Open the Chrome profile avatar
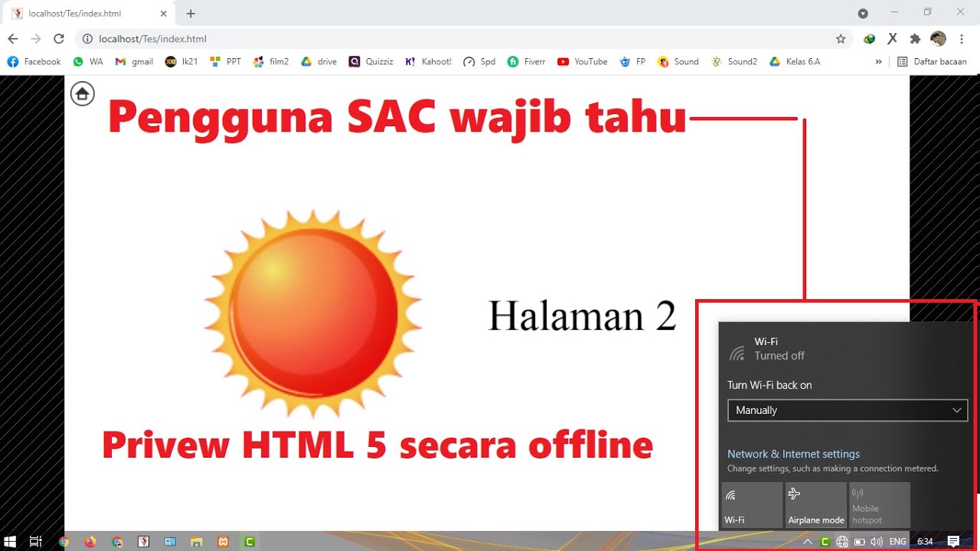The height and width of the screenshot is (551, 980). pos(938,38)
